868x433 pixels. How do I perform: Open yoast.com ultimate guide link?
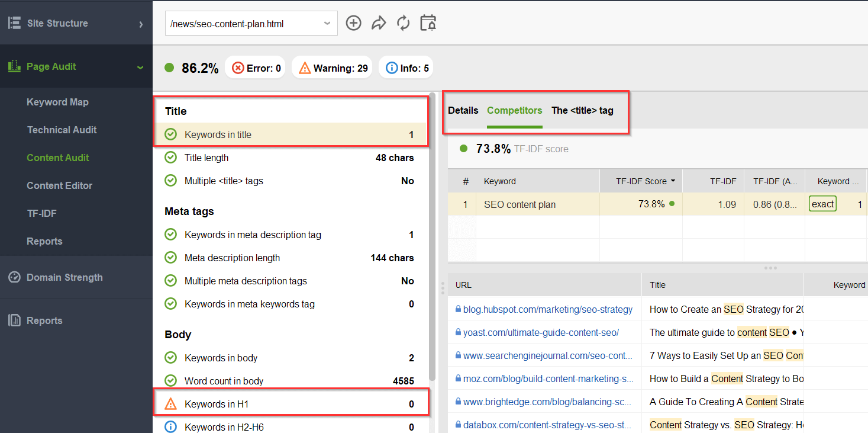[x=541, y=332]
